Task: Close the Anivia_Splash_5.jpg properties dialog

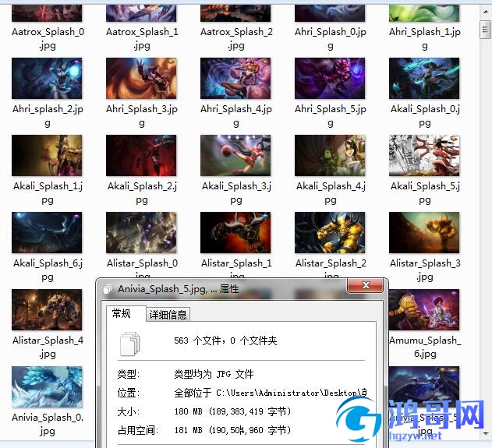Action: click(365, 285)
